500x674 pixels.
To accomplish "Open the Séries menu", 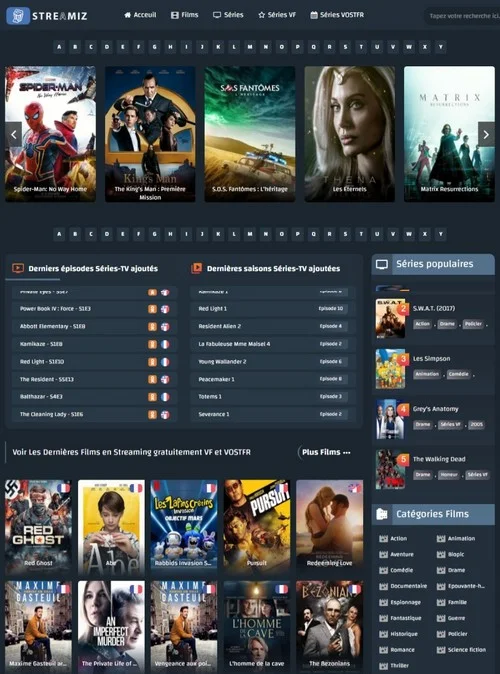I will point(228,15).
